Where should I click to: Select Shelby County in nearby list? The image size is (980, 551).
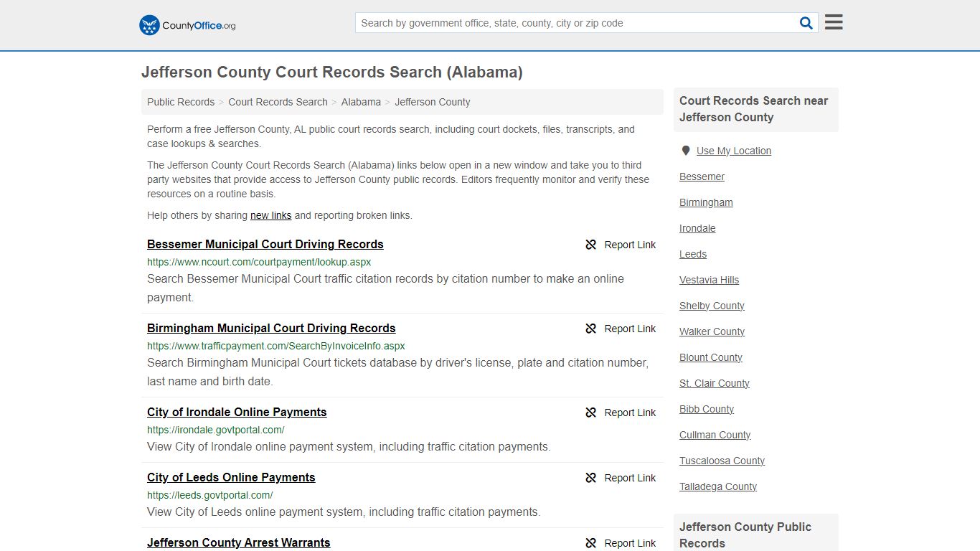point(712,306)
